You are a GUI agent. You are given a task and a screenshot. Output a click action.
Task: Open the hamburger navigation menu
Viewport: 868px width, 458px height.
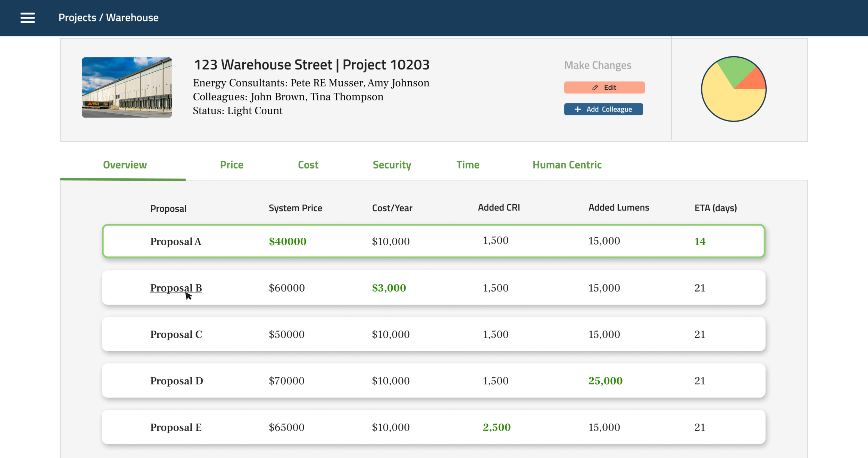pos(28,18)
